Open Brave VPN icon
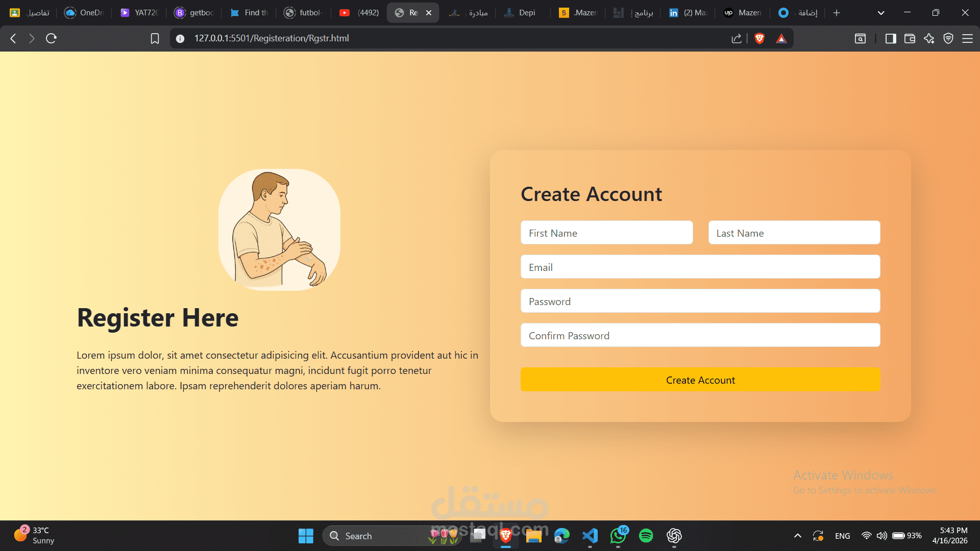Viewport: 980px width, 551px height. [948, 38]
